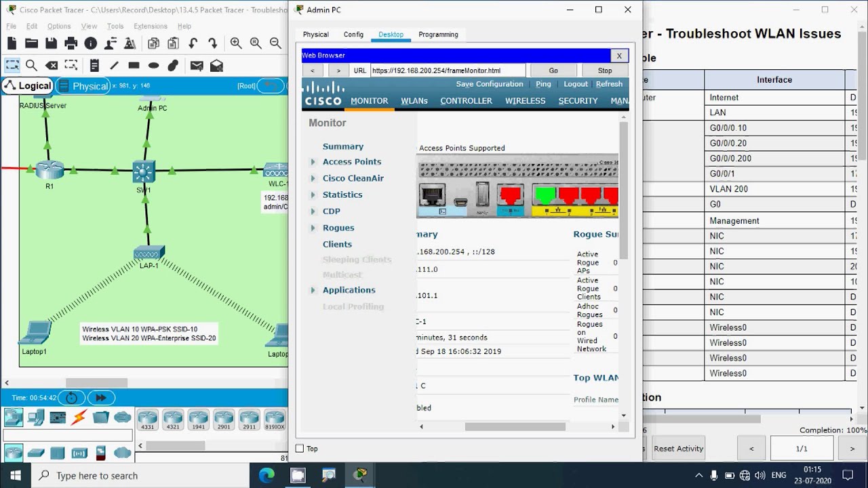Expand the CDP tree item
Image resolution: width=868 pixels, height=488 pixels.
point(313,211)
